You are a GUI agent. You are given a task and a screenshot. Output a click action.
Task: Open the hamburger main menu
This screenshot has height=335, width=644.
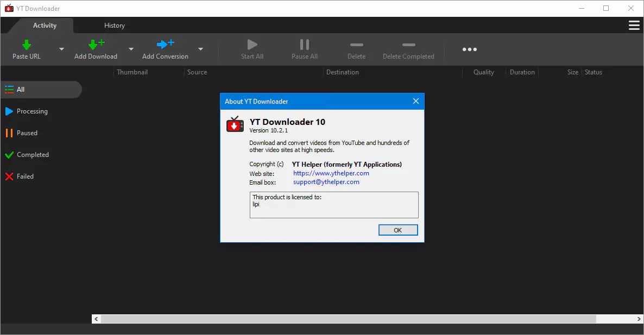click(x=633, y=26)
